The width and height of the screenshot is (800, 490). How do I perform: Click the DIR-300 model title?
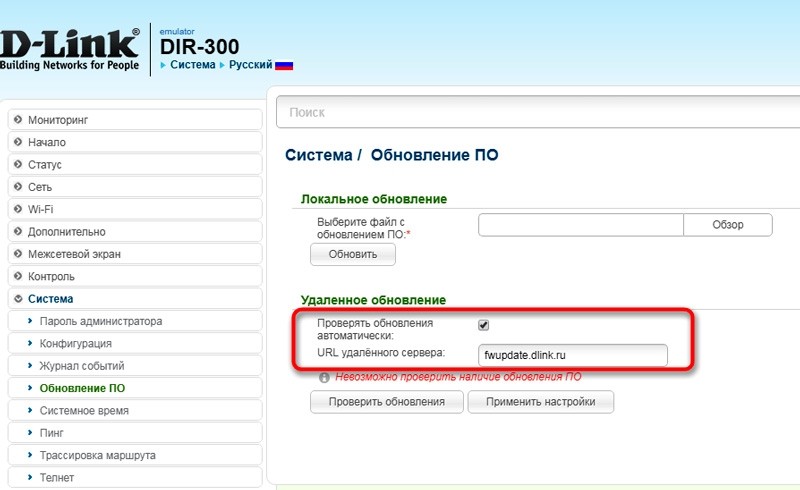tap(199, 47)
